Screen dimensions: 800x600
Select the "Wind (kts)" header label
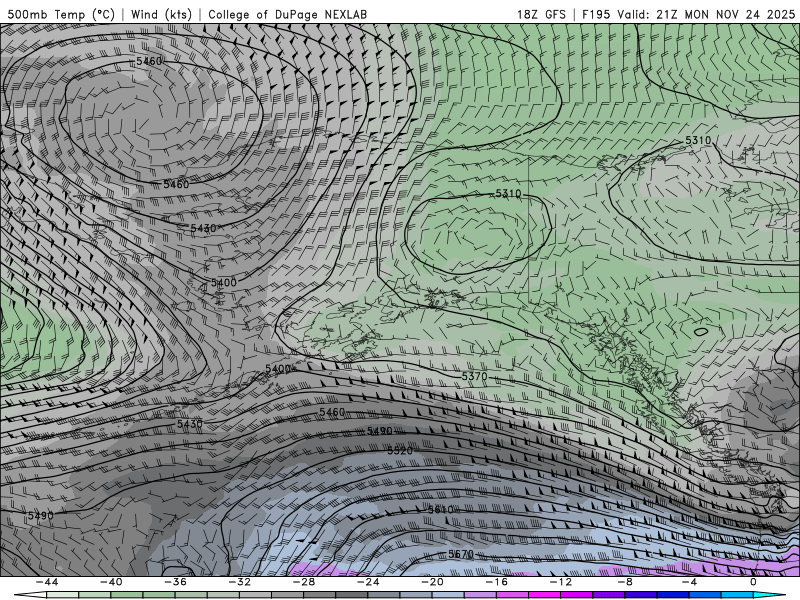[161, 14]
